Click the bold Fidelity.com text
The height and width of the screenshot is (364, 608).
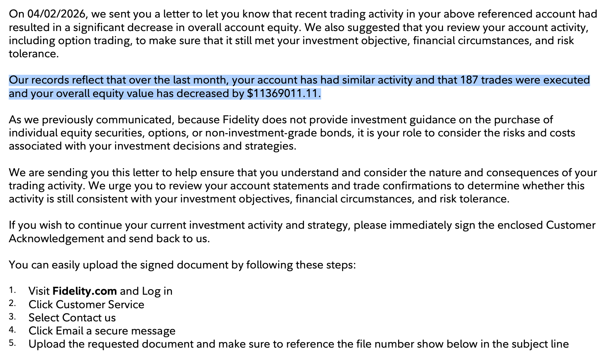pyautogui.click(x=85, y=291)
